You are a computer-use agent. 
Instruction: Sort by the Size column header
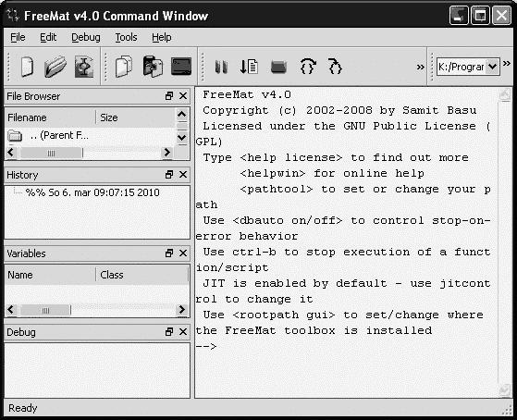(x=136, y=117)
